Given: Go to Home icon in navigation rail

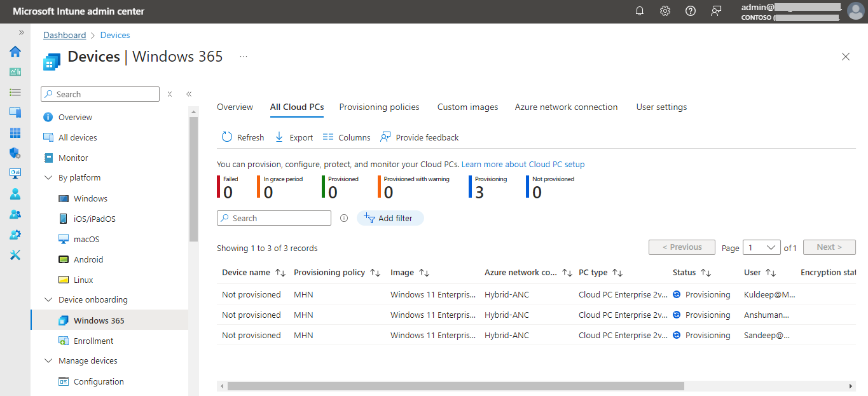Looking at the screenshot, I should tap(15, 51).
